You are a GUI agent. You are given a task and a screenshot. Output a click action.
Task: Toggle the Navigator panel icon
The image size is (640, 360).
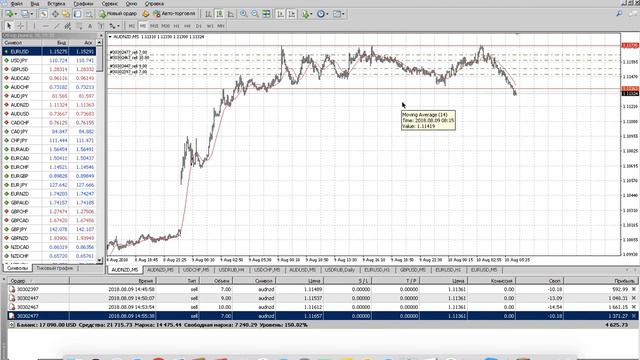tap(66, 14)
